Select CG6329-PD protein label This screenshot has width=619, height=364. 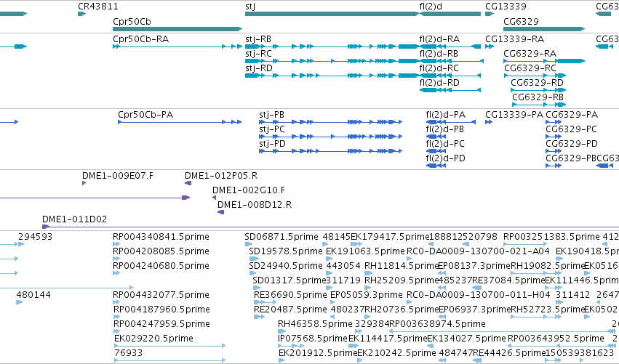[x=572, y=144]
